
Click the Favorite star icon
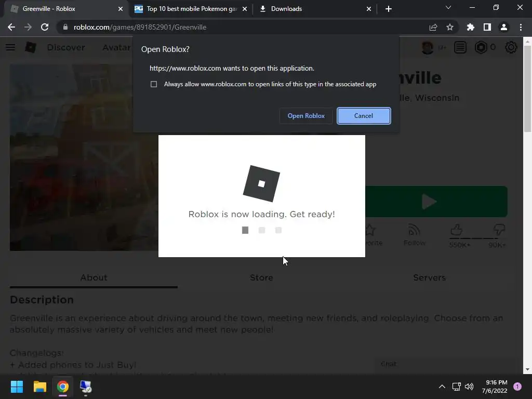click(x=371, y=230)
